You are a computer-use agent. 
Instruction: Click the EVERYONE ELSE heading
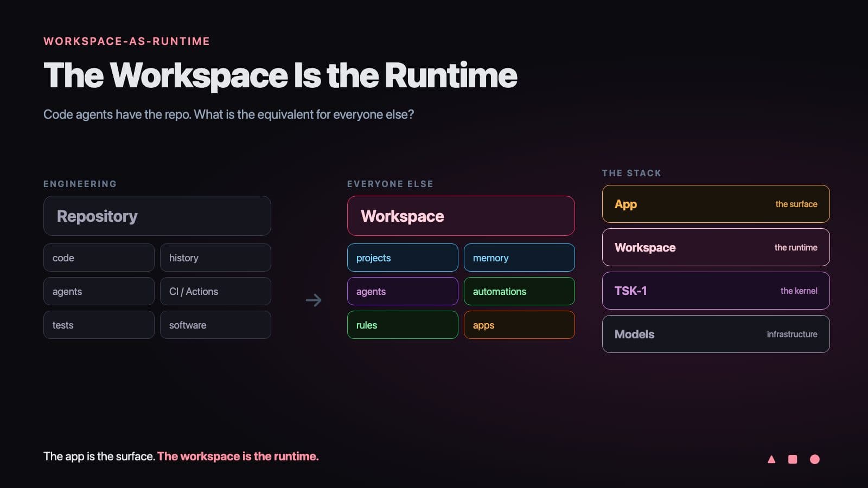coord(390,184)
